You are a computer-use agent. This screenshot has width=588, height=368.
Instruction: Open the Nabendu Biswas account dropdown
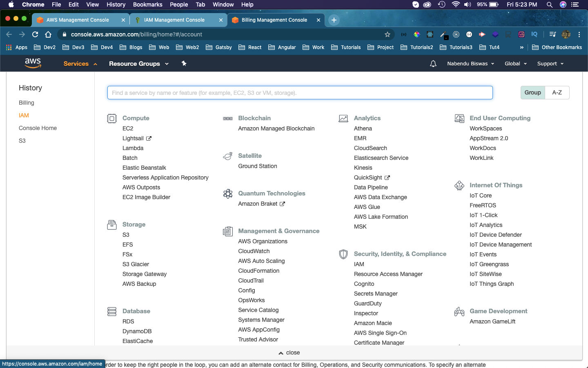[x=470, y=64]
